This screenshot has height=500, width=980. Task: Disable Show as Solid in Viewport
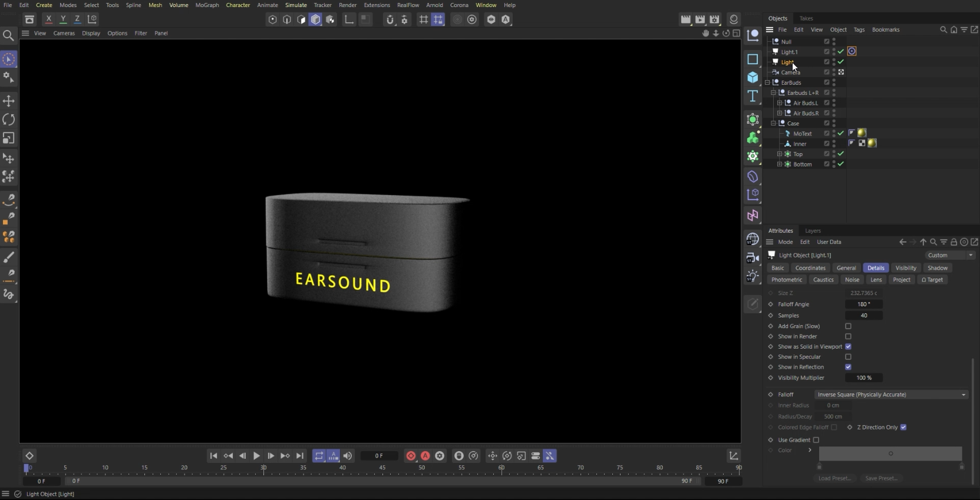point(848,347)
